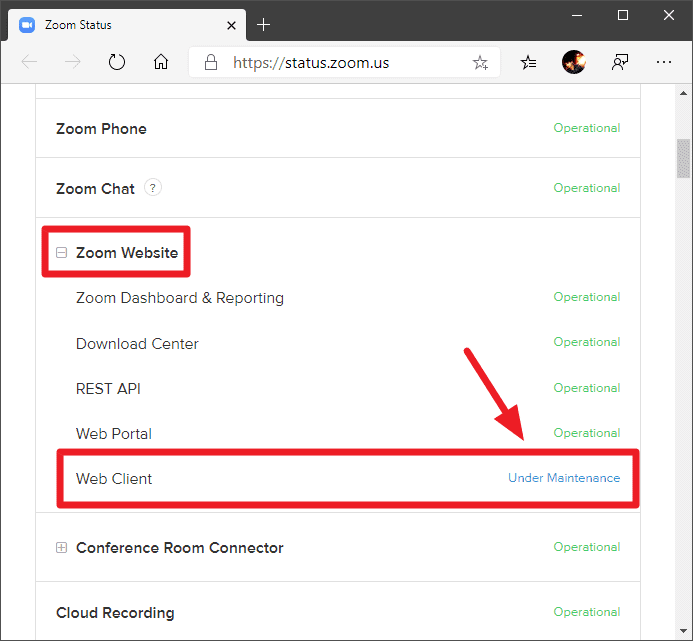Collapse the Zoom Website group

pyautogui.click(x=61, y=252)
